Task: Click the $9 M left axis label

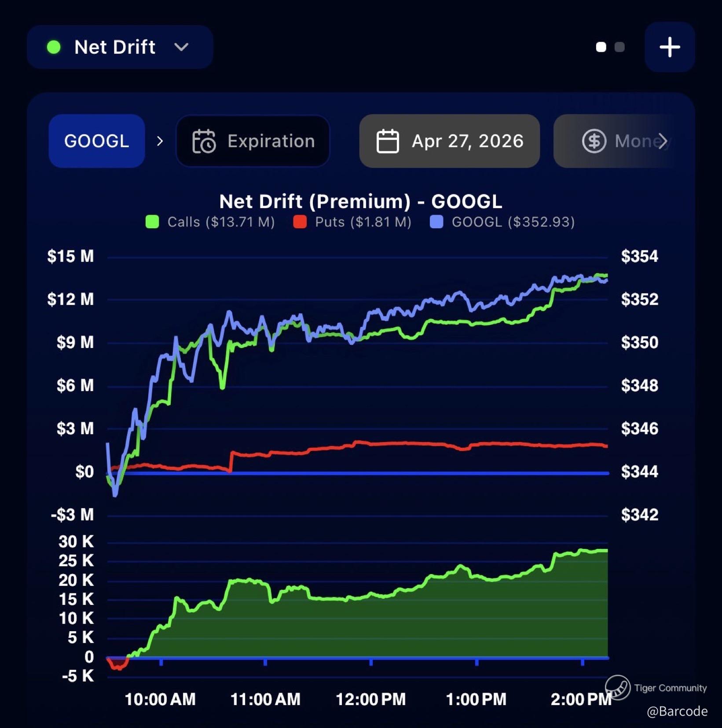Action: click(x=75, y=342)
